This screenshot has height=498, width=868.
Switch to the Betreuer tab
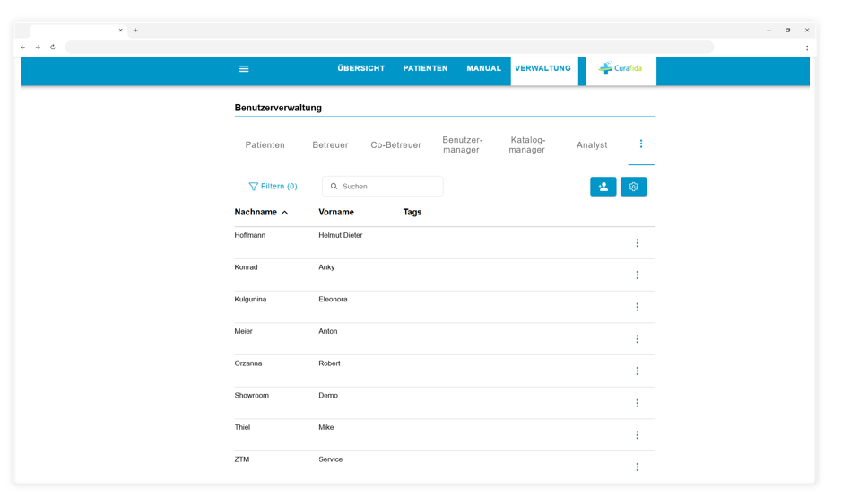(x=330, y=145)
